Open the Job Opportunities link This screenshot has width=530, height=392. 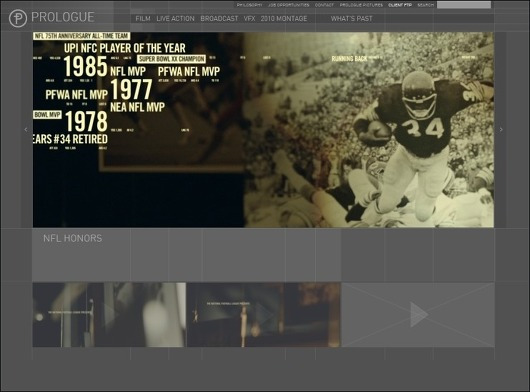288,5
